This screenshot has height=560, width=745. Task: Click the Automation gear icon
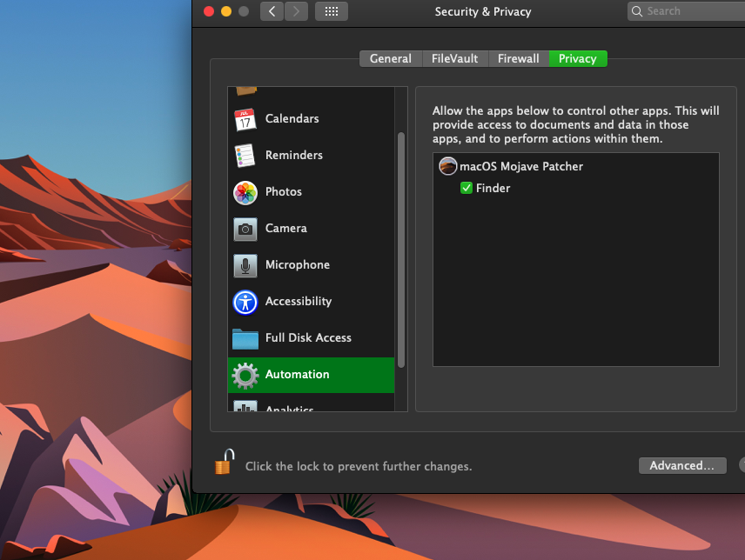click(245, 376)
